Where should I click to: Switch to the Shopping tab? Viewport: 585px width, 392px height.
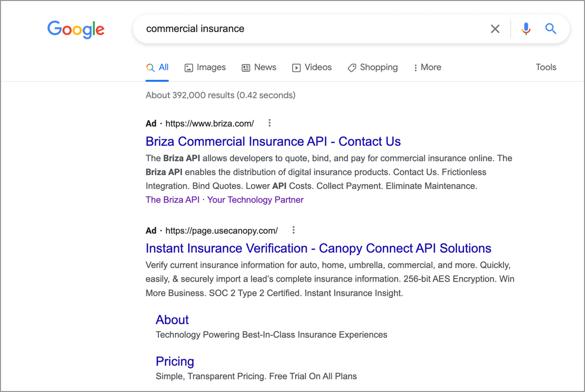(373, 67)
